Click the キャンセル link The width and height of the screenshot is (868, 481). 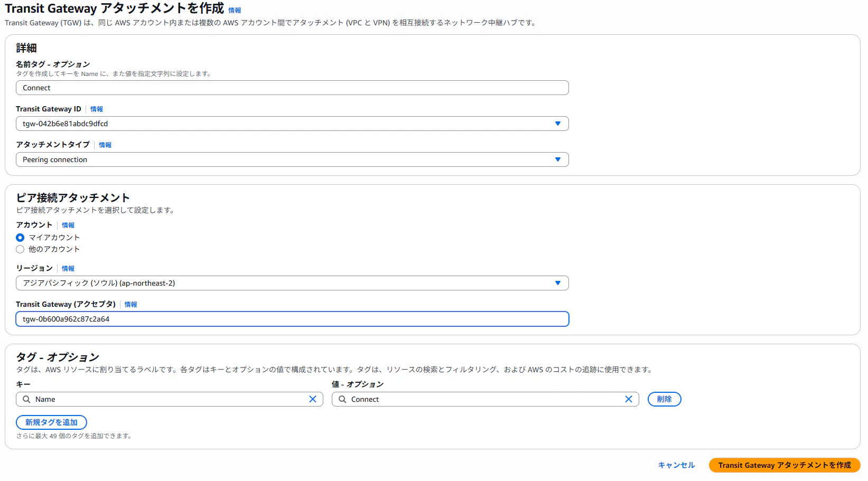coord(676,465)
